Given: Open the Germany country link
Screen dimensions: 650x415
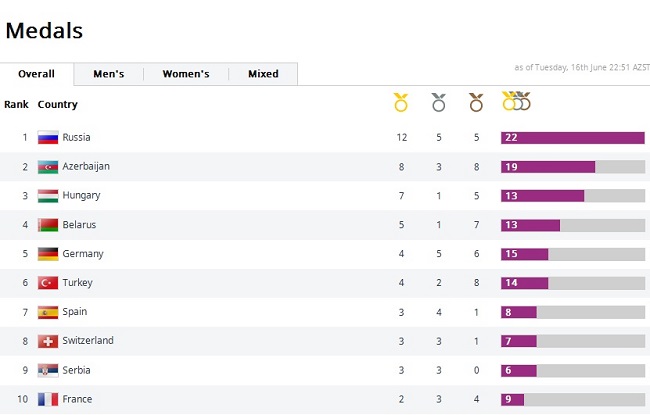Looking at the screenshot, I should pyautogui.click(x=83, y=254).
